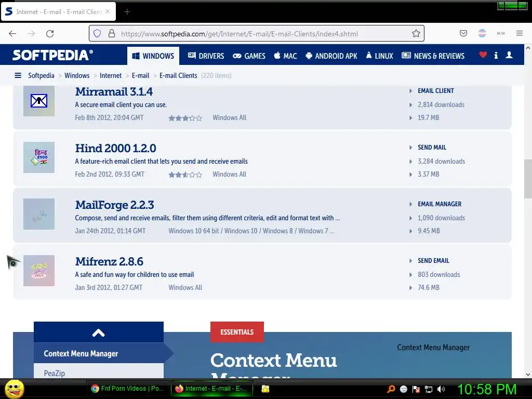This screenshot has width=532, height=399.
Task: Open the user account icon in Softpedia header
Action: coord(509,55)
